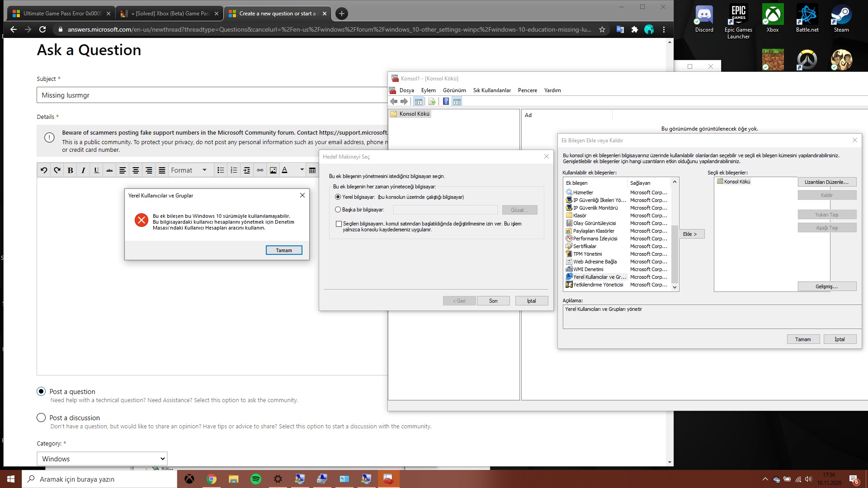Open the Görünüm menu in Konsol1

(454, 90)
